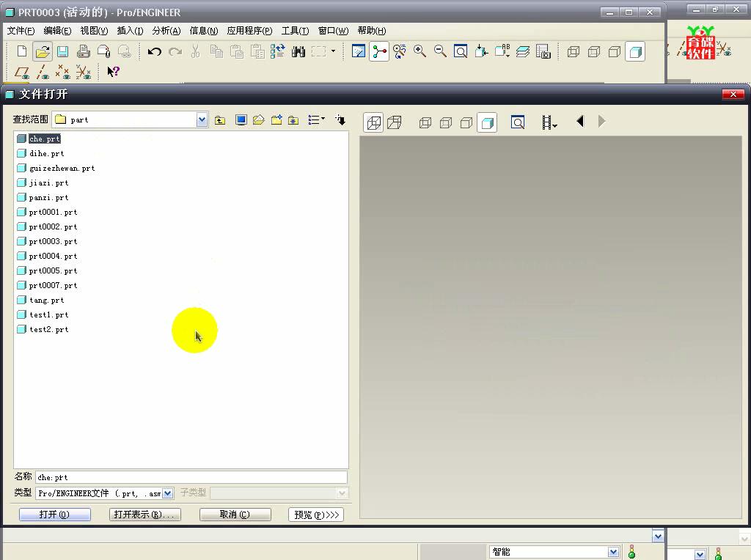Click the Regenerate model icon
This screenshot has height=560, width=751.
coord(277,51)
